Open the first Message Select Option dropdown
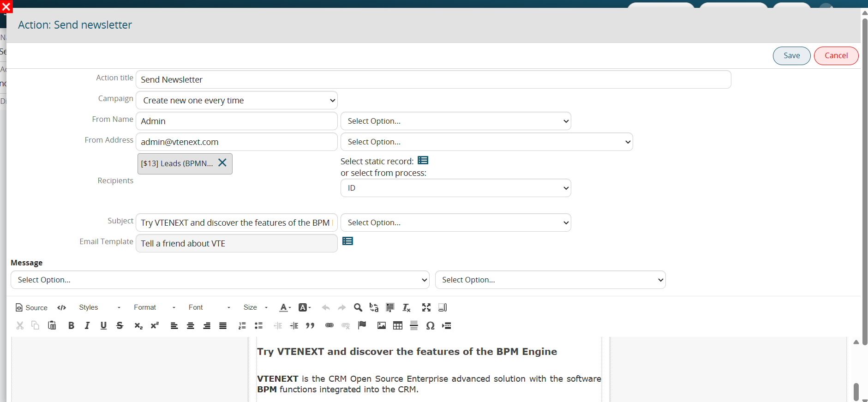This screenshot has width=868, height=402. (220, 280)
